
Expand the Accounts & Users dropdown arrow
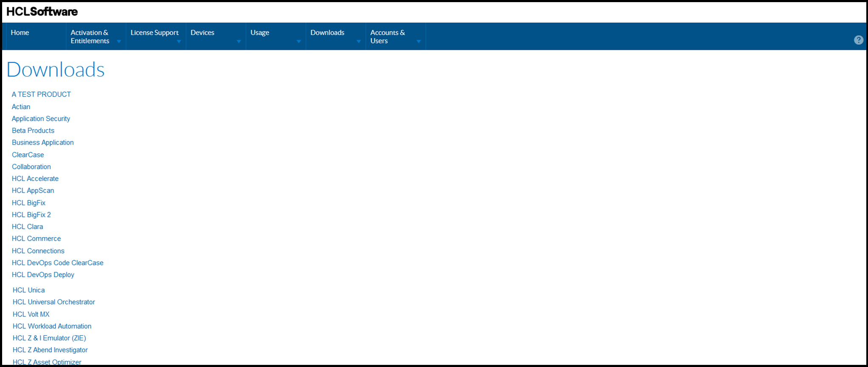(x=418, y=41)
